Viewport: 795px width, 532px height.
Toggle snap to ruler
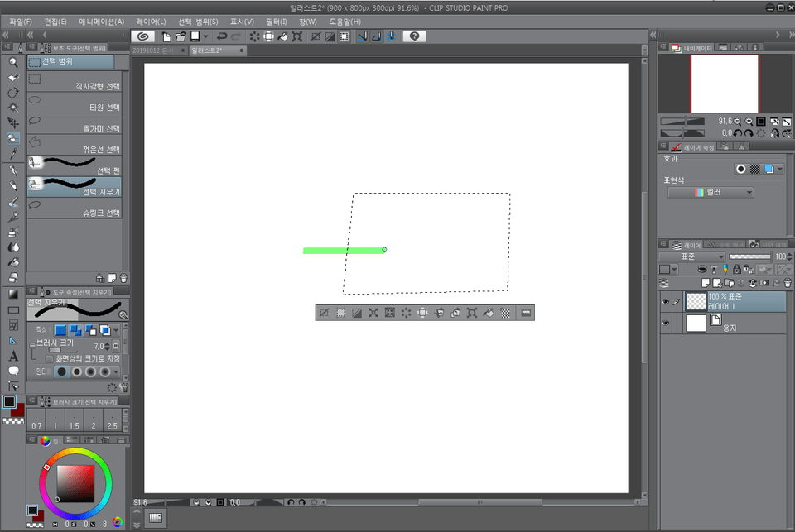[362, 36]
